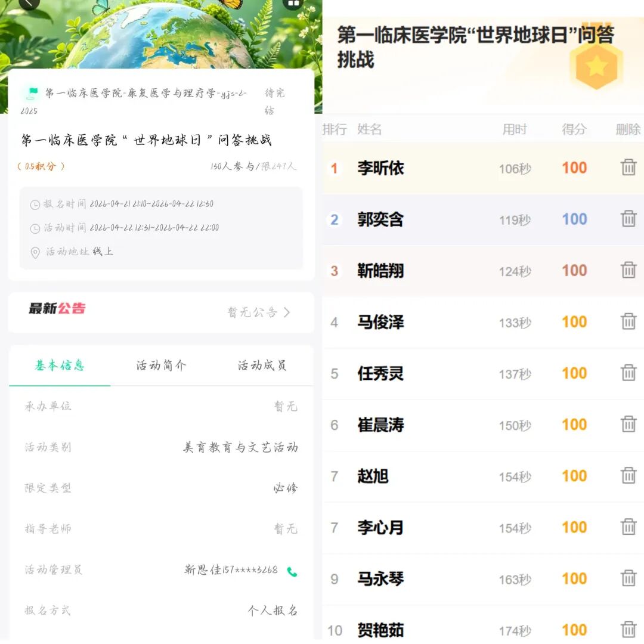Tap the clock icon beside 活动时间
The image size is (644, 644).
pos(35,228)
